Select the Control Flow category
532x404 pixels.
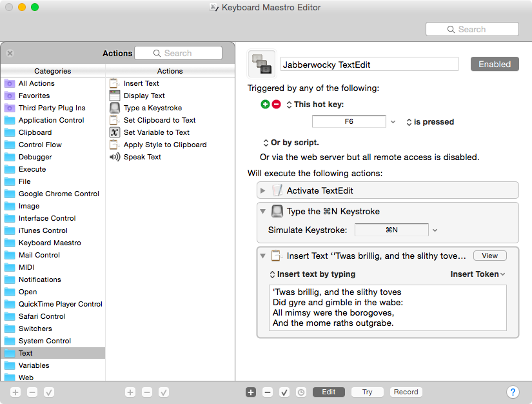click(x=53, y=145)
